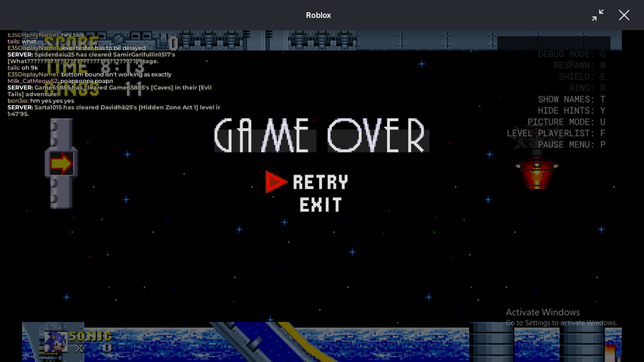Click the server message about Spiderdaiu25
Viewport: 644px width, 362px height.
[x=91, y=58]
